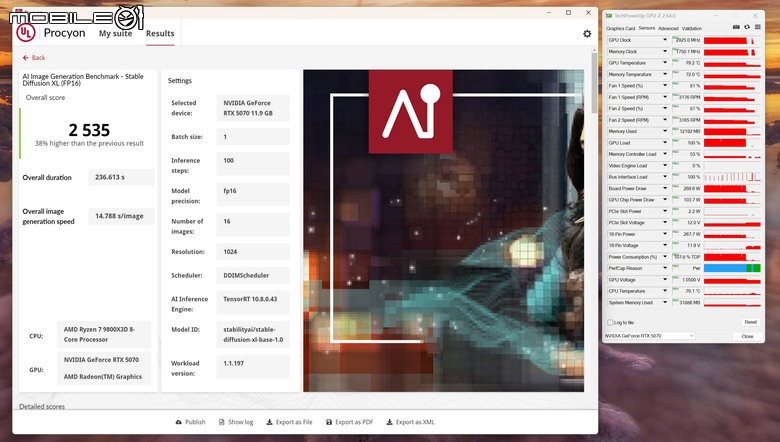Click Export as File button
This screenshot has height=442, width=780.
click(x=289, y=422)
